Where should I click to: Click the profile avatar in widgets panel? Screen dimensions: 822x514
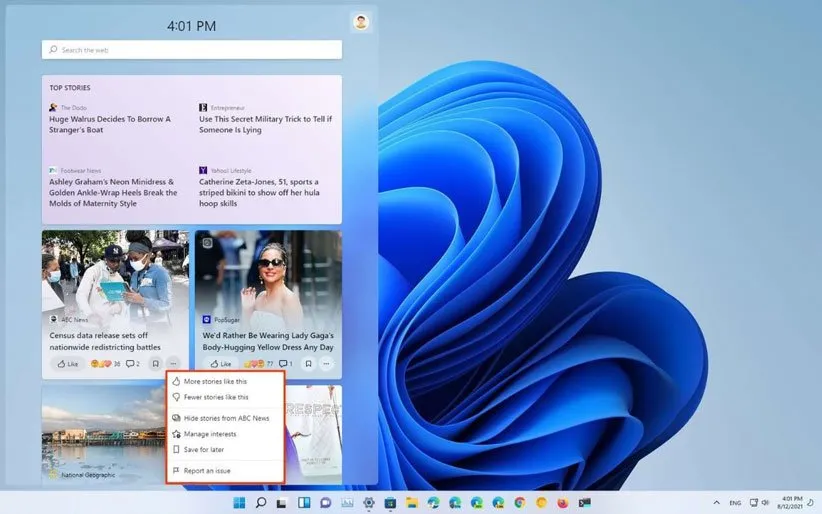click(361, 22)
